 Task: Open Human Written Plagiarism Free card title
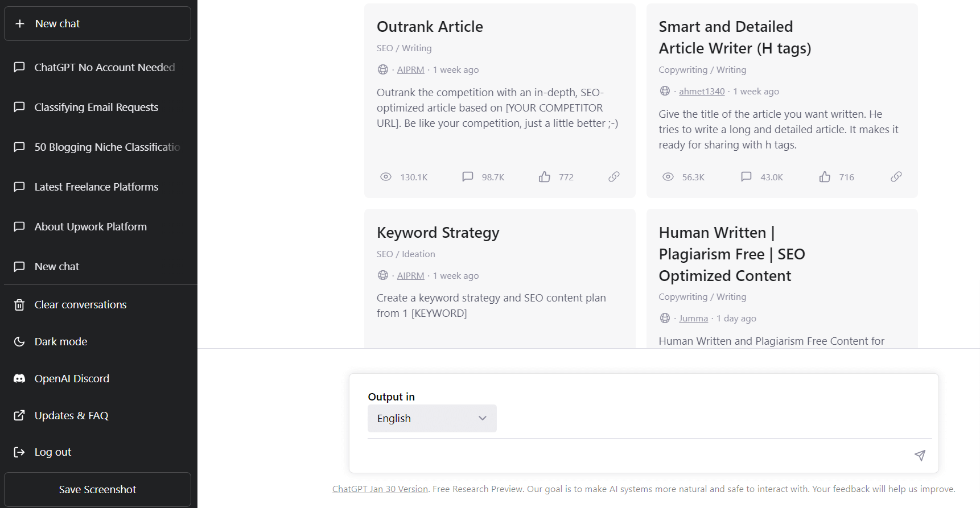(x=732, y=254)
